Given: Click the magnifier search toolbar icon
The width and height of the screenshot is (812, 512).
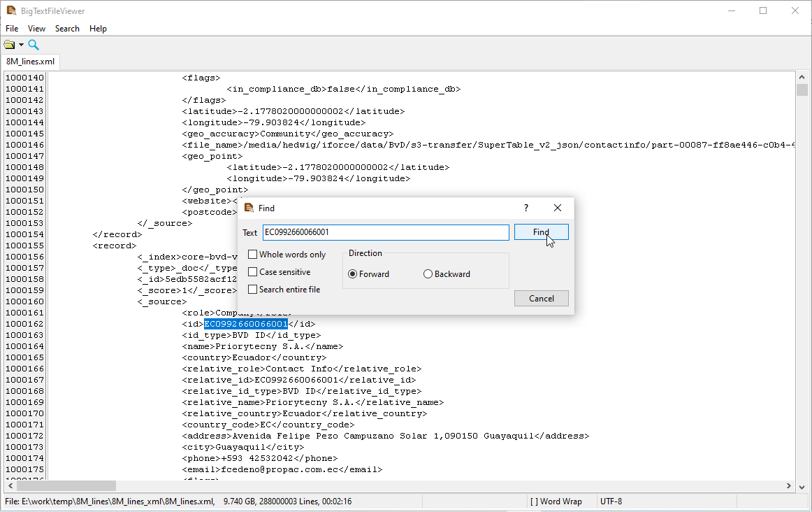Looking at the screenshot, I should tap(34, 45).
